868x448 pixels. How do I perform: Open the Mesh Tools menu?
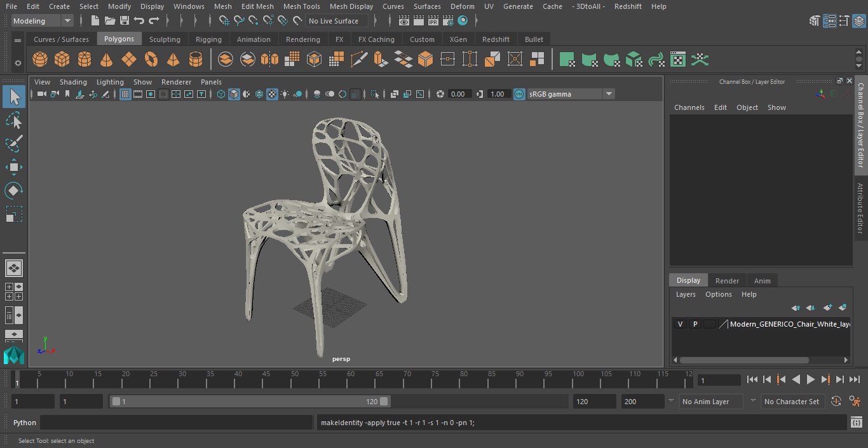[301, 6]
